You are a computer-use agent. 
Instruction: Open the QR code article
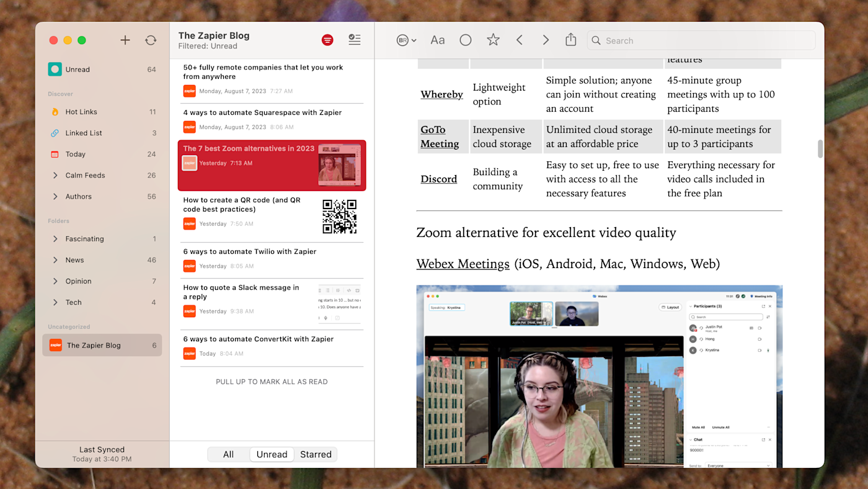[x=272, y=216]
